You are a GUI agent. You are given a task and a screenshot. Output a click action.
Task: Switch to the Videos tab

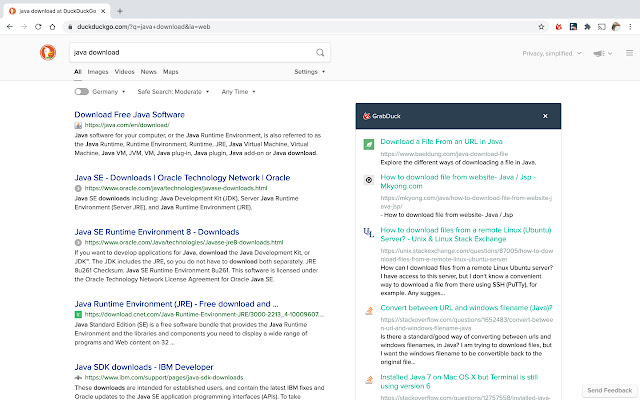point(124,72)
